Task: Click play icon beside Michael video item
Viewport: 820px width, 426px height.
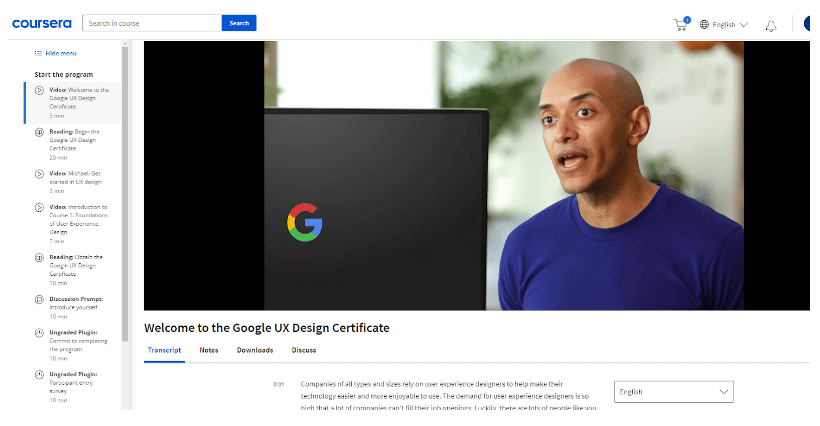Action: 39,174
